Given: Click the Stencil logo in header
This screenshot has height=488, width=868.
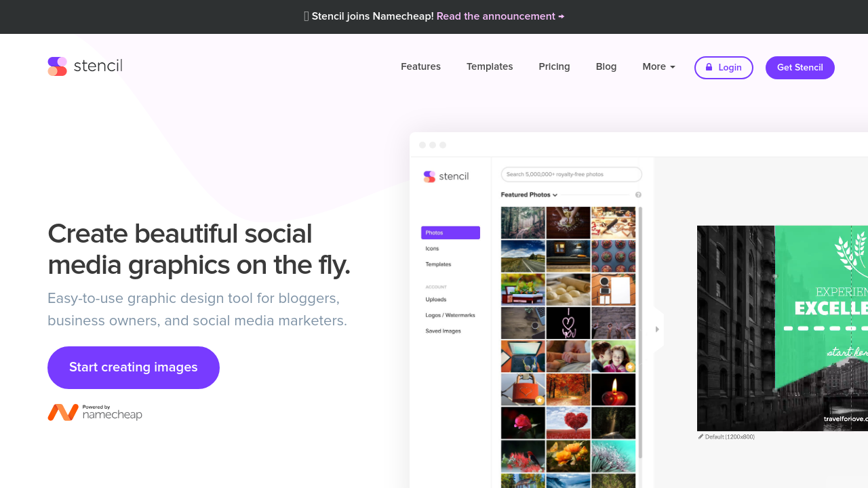Looking at the screenshot, I should point(85,66).
